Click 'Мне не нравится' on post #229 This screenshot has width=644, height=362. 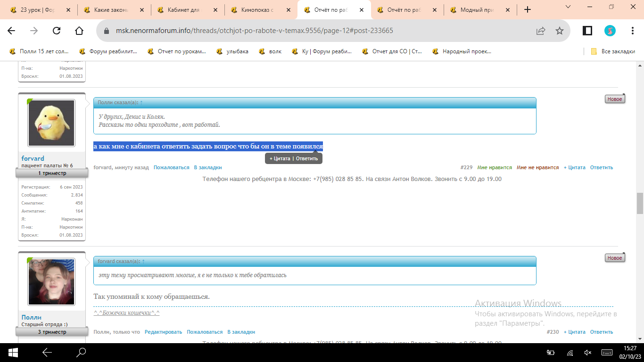pos(538,167)
